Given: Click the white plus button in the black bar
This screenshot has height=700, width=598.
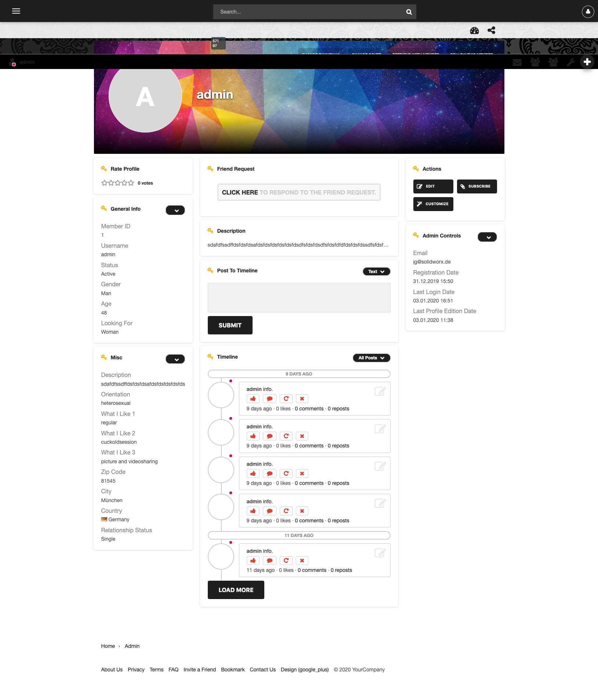Looking at the screenshot, I should (x=587, y=62).
